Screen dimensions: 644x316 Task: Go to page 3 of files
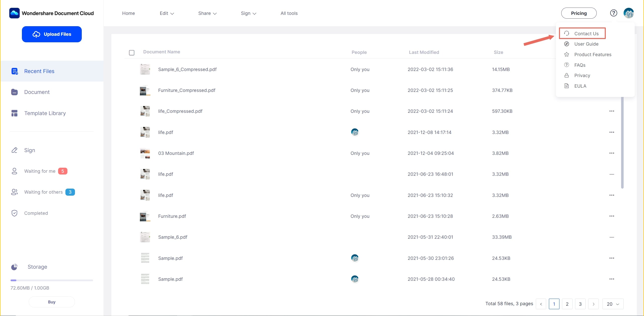point(580,304)
